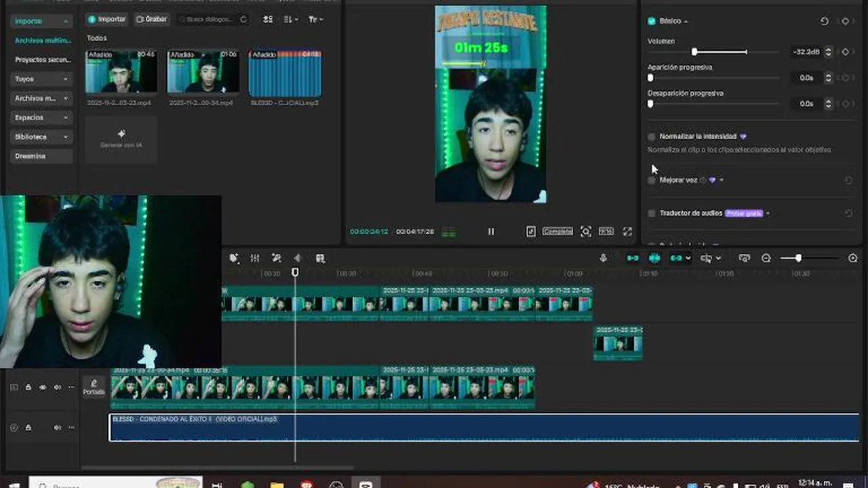
Task: Click the mirror flip icon in timeline toolbar
Action: tap(297, 258)
